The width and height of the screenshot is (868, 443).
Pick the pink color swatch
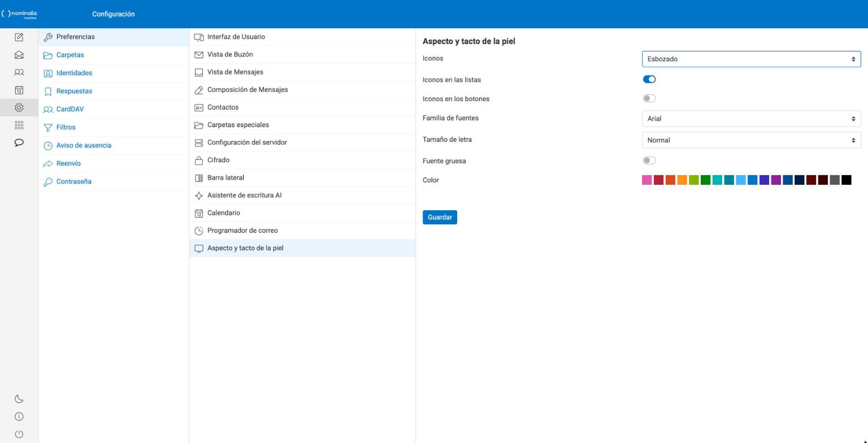(647, 180)
